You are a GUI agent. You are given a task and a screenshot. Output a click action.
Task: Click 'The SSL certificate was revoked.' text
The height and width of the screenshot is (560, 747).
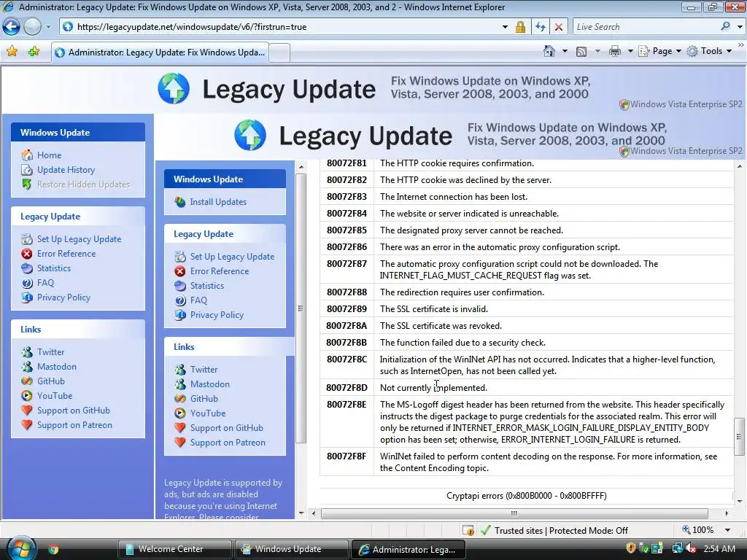(x=441, y=326)
